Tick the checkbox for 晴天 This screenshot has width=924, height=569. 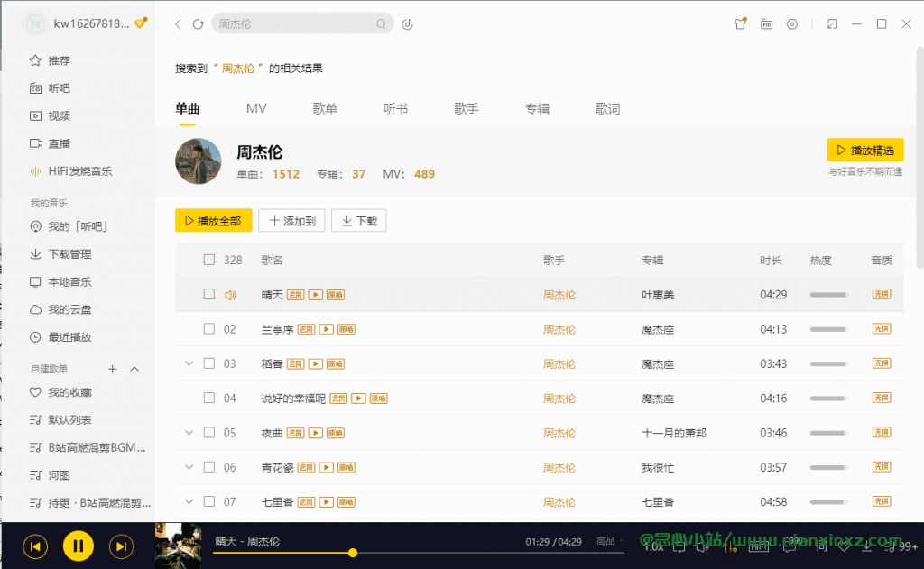pos(209,294)
